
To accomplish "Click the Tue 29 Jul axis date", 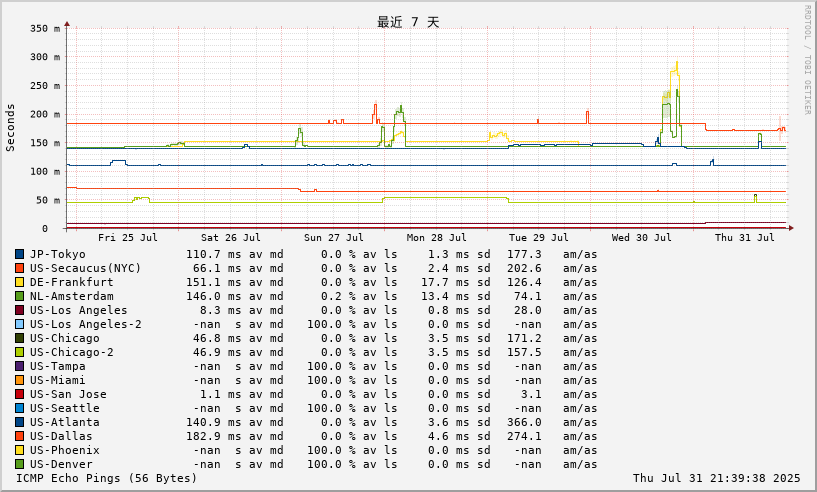I will click(539, 238).
